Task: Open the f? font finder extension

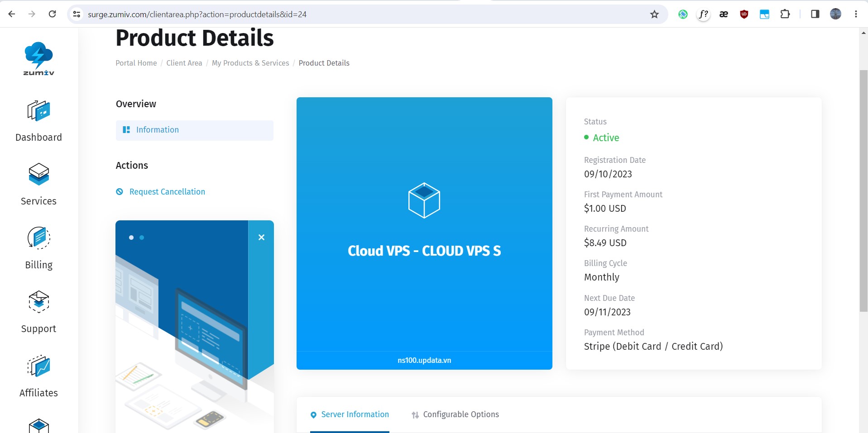Action: (x=703, y=14)
